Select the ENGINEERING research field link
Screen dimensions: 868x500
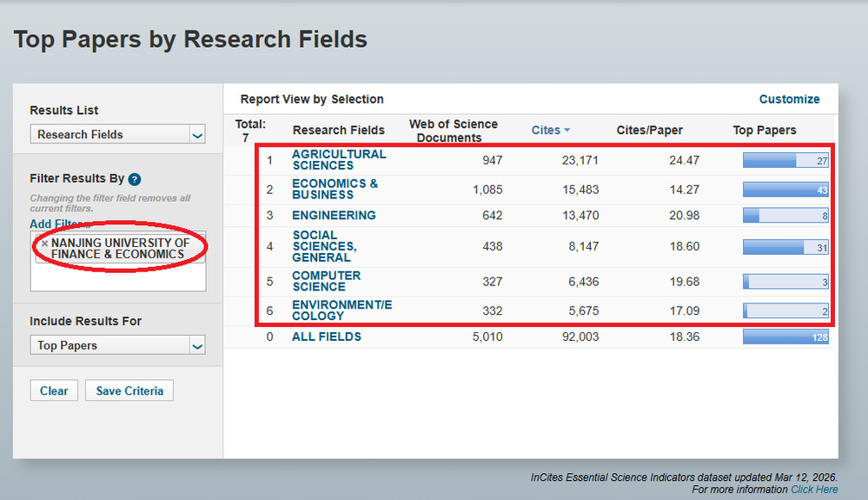pos(334,216)
